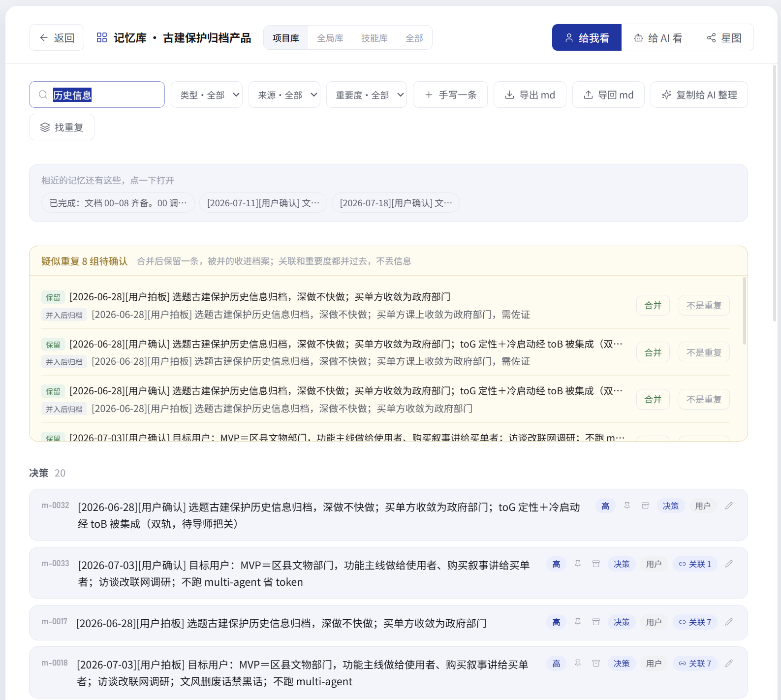Viewport: 781px width, 700px height.
Task: Click the 手写一条 button
Action: [450, 95]
